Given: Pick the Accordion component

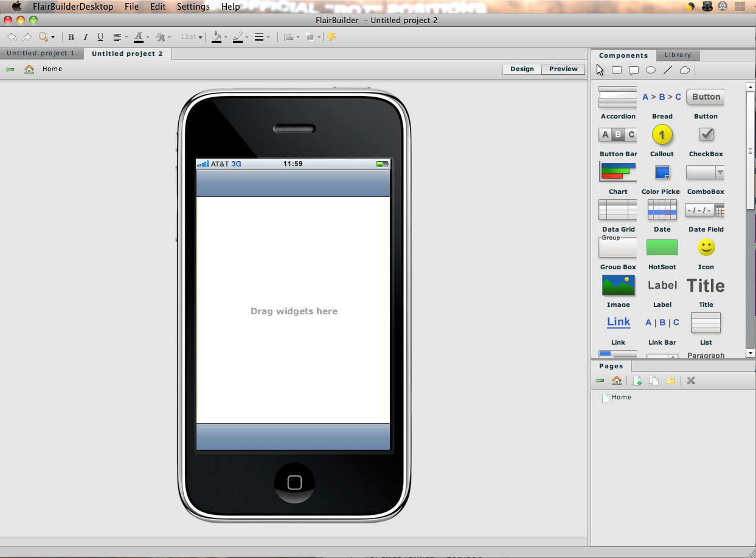Looking at the screenshot, I should (x=618, y=103).
